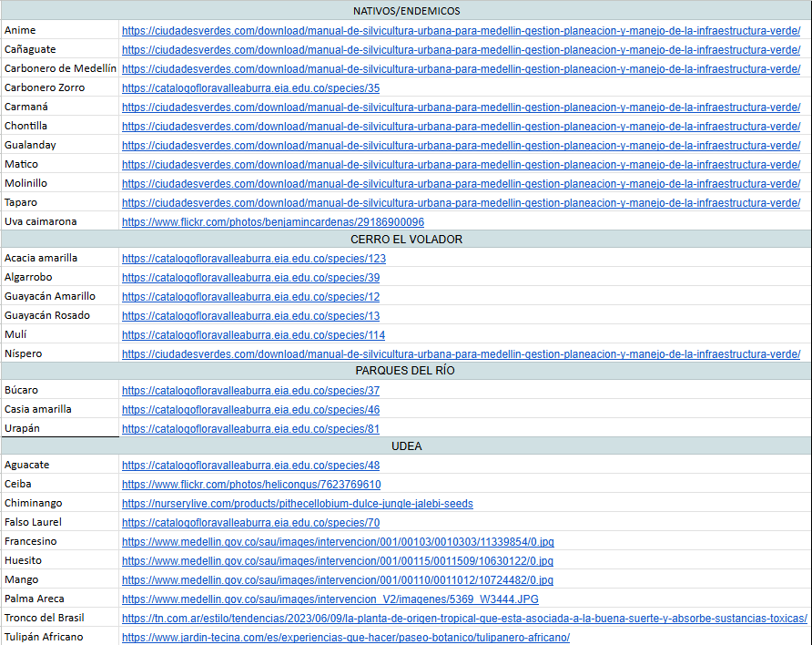Open the Carbonero Zorro species/35 link
The width and height of the screenshot is (812, 645).
(x=250, y=88)
